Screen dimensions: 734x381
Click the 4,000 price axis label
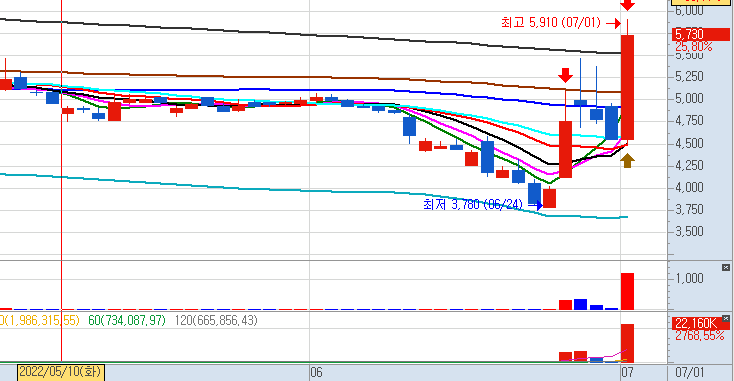pos(690,187)
